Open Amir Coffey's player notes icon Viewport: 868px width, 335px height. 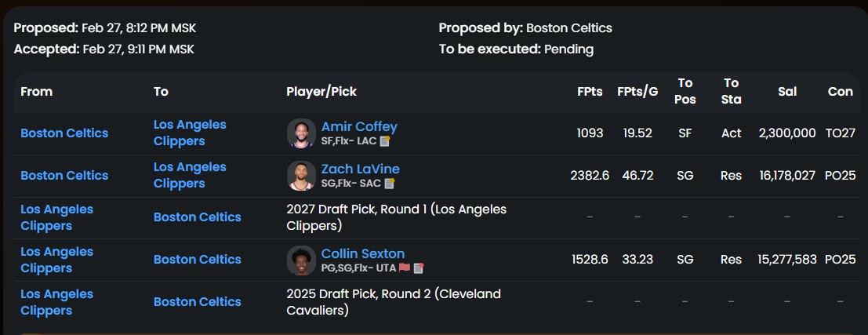[385, 140]
